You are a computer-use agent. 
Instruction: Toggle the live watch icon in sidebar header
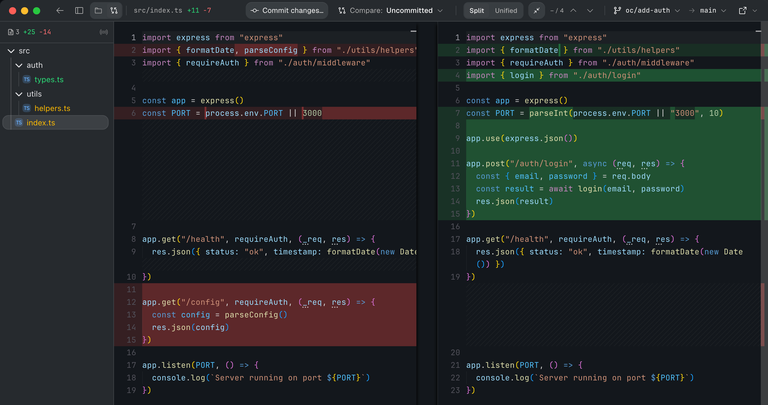(103, 32)
